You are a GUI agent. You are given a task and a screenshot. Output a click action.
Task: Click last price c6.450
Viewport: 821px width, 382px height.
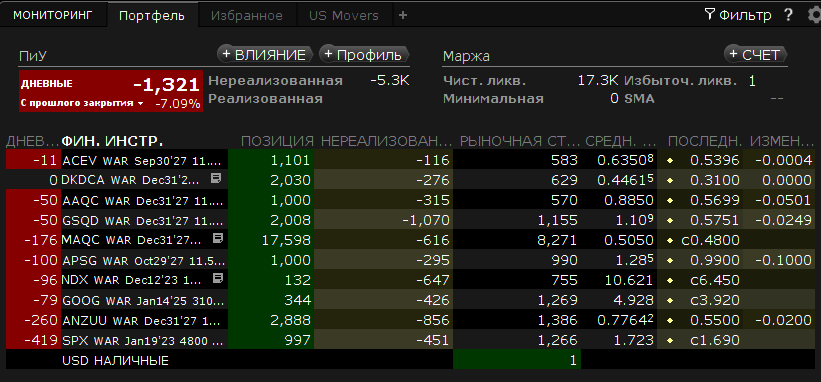[715, 280]
